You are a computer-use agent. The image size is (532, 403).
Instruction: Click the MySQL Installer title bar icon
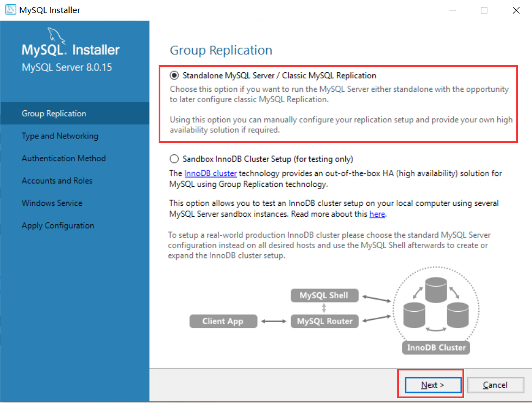click(x=10, y=9)
